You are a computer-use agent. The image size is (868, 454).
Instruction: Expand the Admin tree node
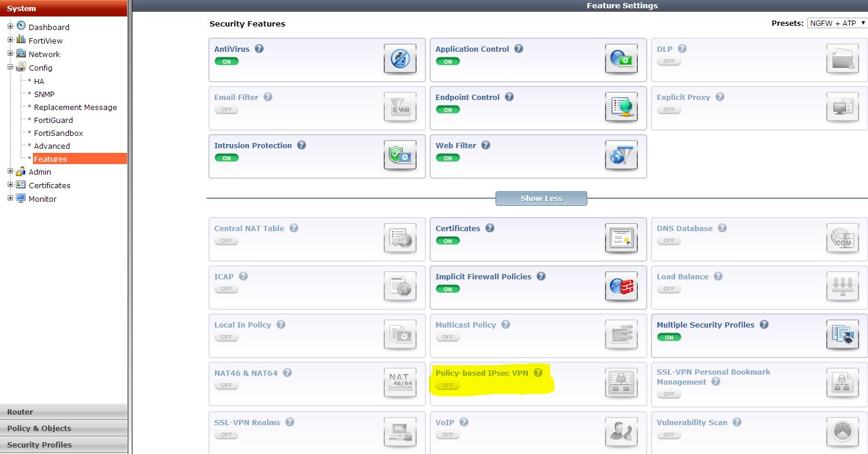10,172
